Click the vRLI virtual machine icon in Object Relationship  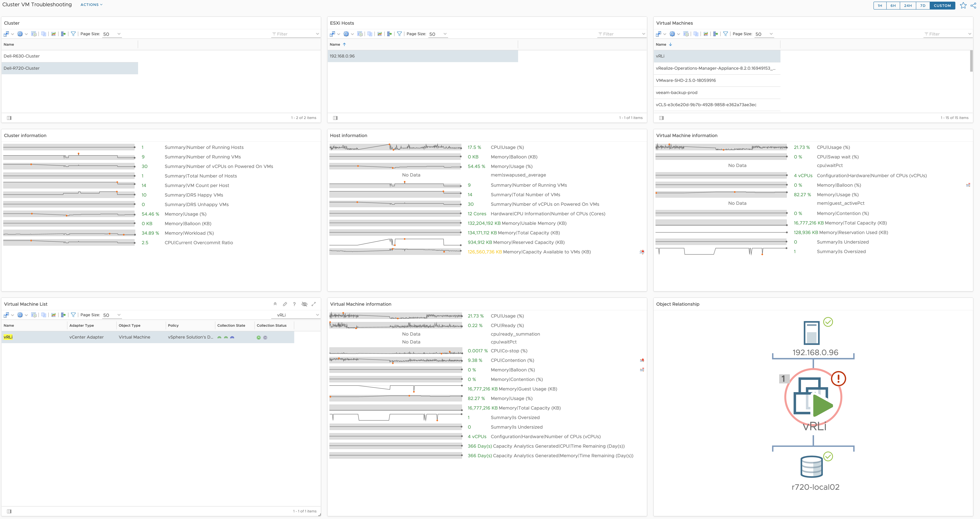813,397
